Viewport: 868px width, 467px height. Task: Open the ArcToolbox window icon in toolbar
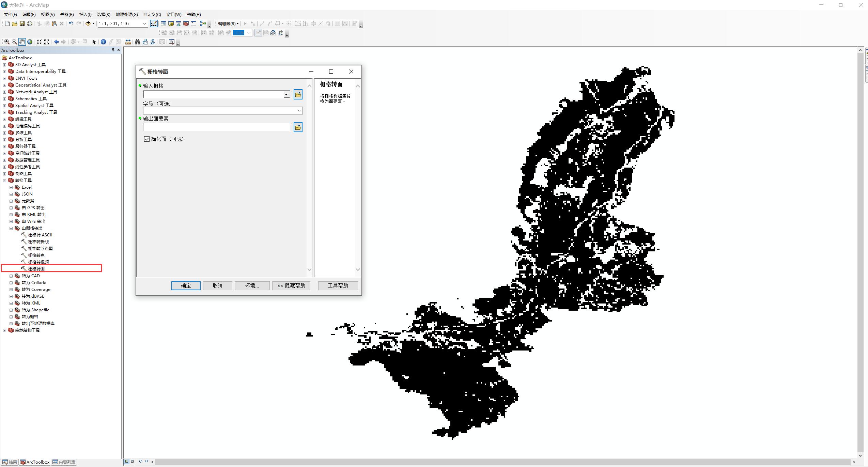click(x=186, y=24)
